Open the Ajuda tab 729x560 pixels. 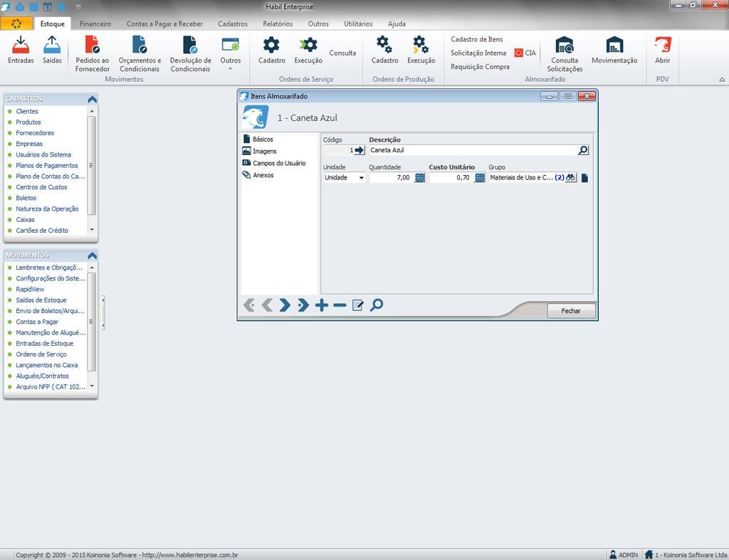(x=397, y=23)
